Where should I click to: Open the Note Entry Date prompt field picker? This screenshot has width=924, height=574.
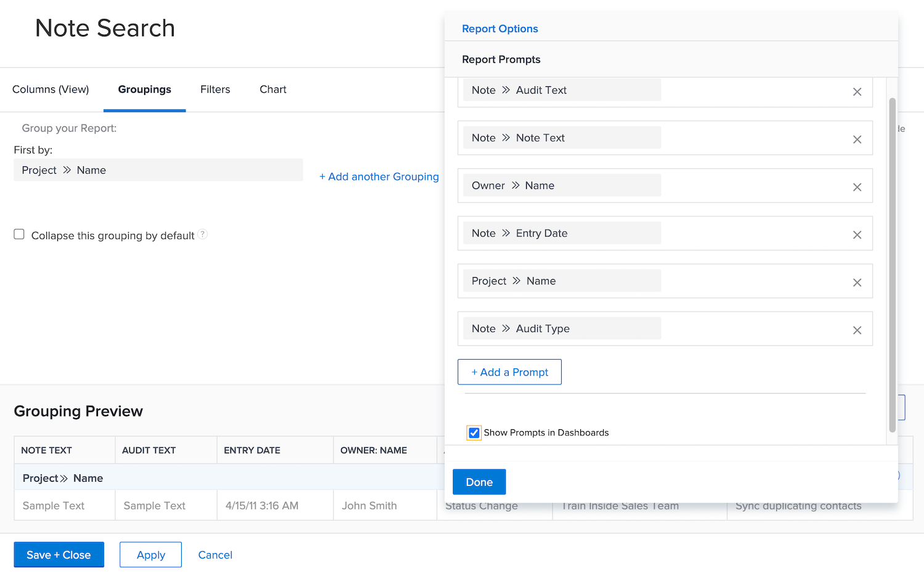561,233
